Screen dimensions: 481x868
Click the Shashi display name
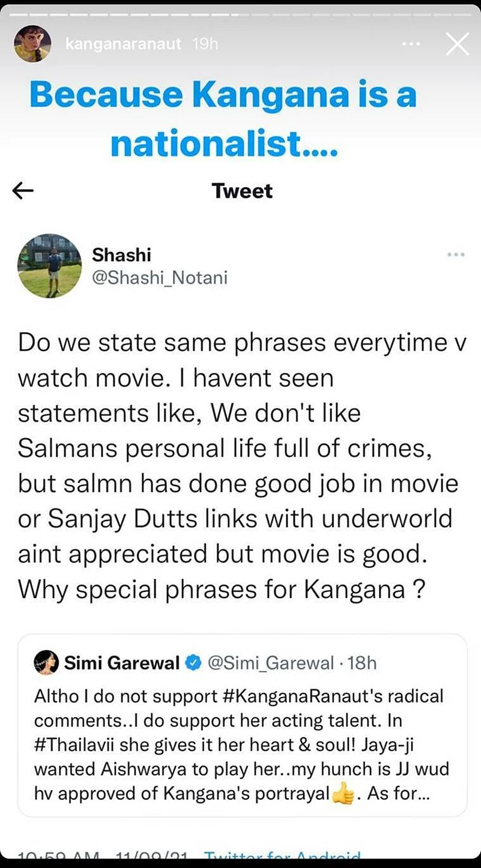pyautogui.click(x=121, y=255)
